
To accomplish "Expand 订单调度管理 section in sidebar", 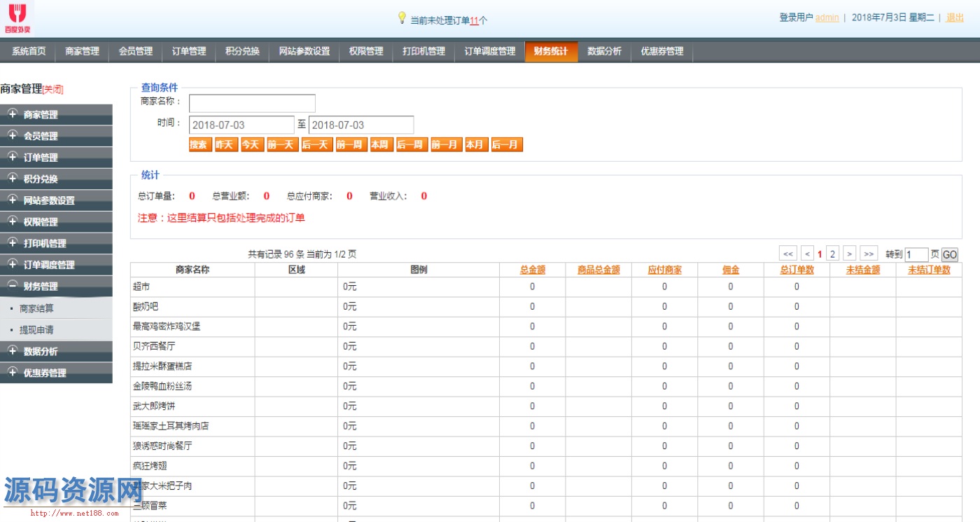I will (56, 265).
